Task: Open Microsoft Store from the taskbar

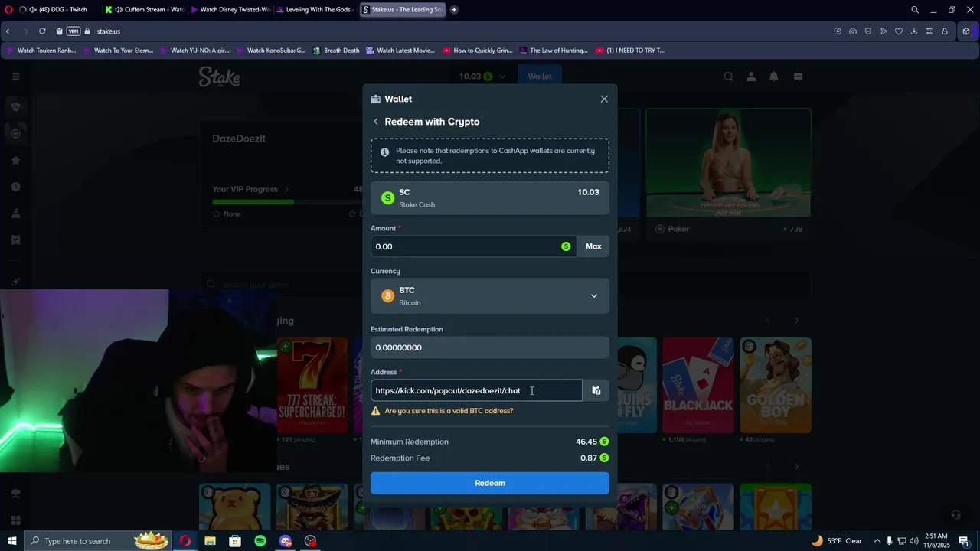Action: pos(235,541)
